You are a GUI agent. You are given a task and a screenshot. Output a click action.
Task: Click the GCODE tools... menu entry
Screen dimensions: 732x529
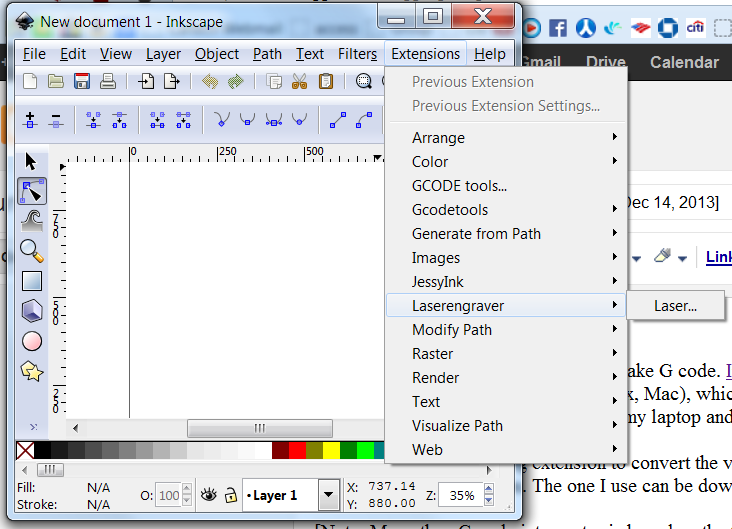tap(459, 186)
